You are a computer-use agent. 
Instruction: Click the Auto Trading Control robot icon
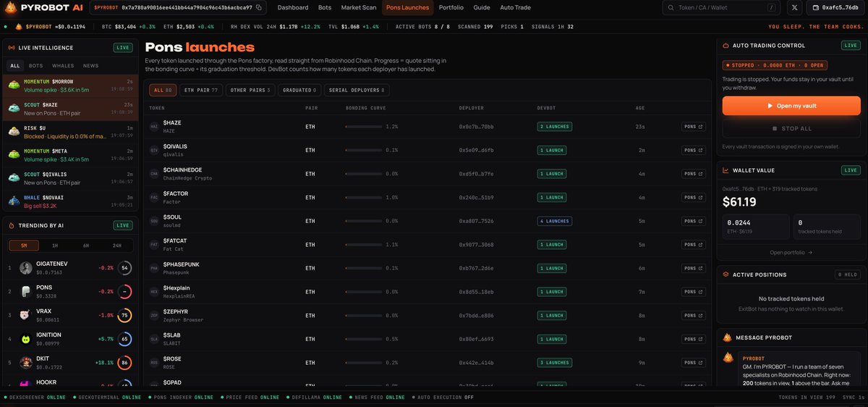click(x=726, y=45)
